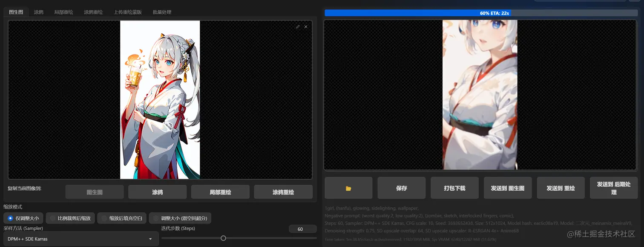Click 发送到 图生图 button

pyautogui.click(x=508, y=188)
